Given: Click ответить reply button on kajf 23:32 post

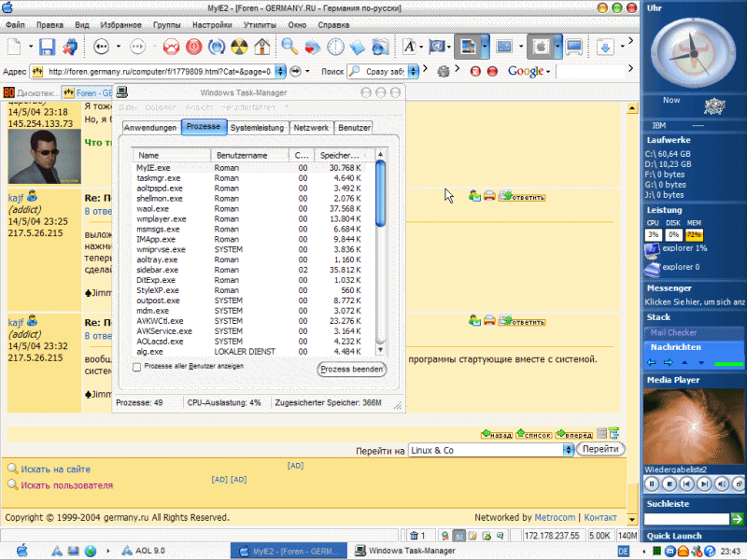Looking at the screenshot, I should click(522, 321).
